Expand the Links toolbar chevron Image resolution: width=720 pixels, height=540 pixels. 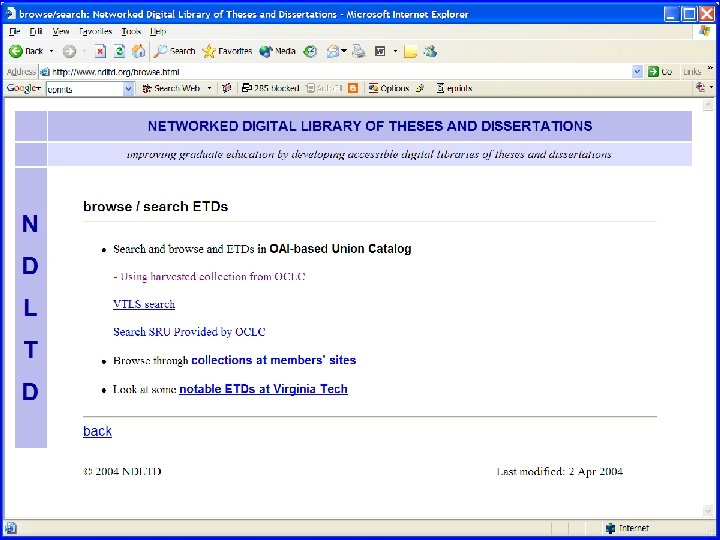coord(710,68)
